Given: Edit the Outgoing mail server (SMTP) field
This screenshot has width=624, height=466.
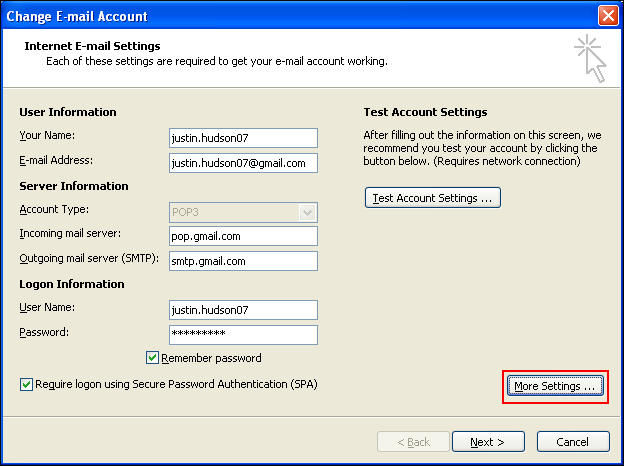Looking at the screenshot, I should click(x=243, y=261).
